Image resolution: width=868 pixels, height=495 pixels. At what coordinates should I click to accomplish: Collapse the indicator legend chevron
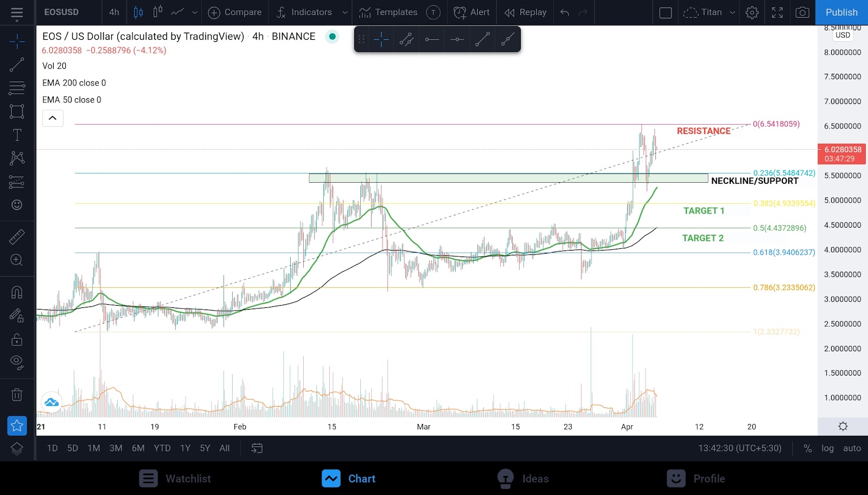pyautogui.click(x=53, y=118)
